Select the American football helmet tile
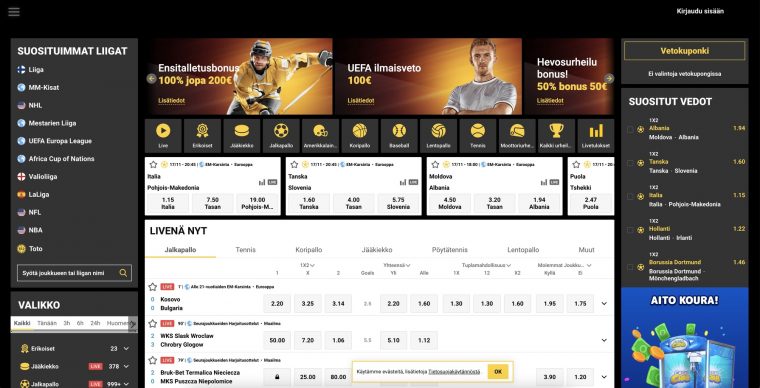This screenshot has width=760, height=388. [320, 136]
